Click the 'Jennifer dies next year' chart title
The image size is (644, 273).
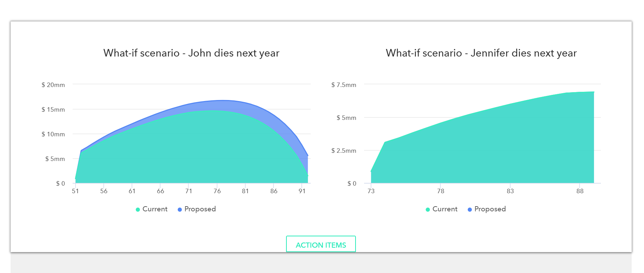(481, 53)
